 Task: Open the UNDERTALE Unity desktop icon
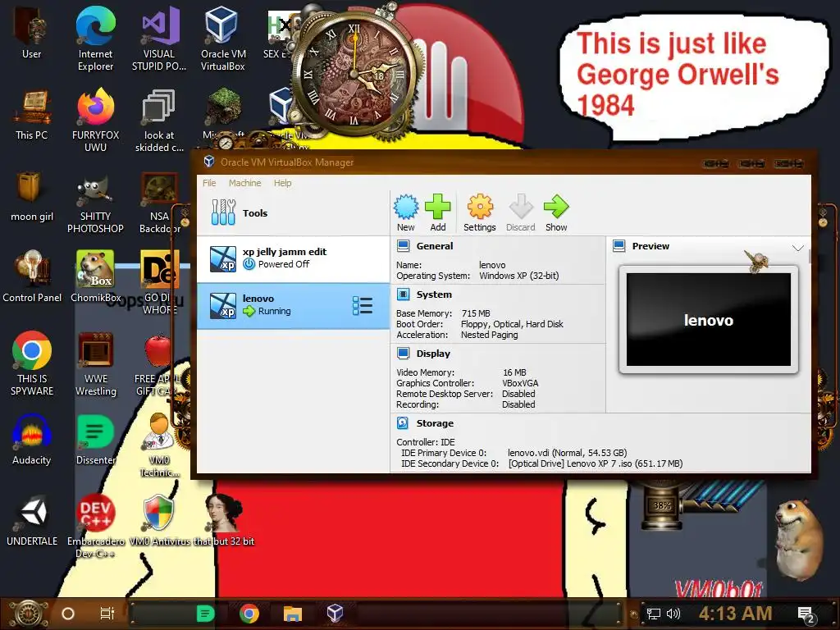[32, 521]
